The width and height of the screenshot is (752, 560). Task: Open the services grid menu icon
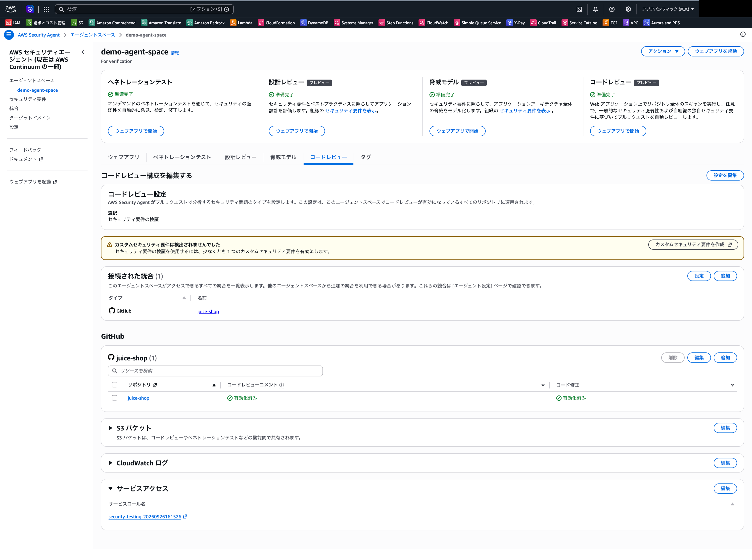47,9
